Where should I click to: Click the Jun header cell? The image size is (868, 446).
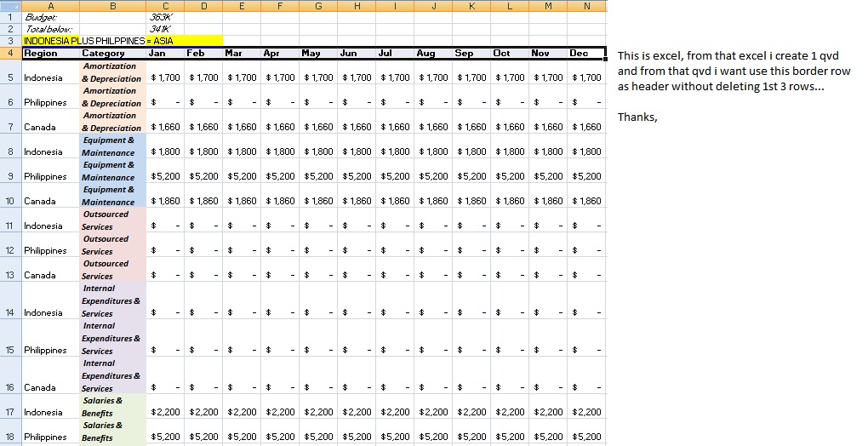click(x=357, y=53)
